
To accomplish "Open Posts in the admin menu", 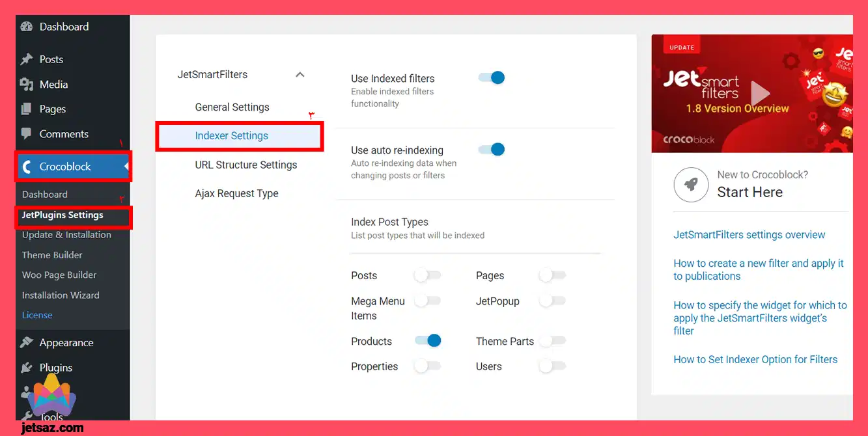I will 51,59.
